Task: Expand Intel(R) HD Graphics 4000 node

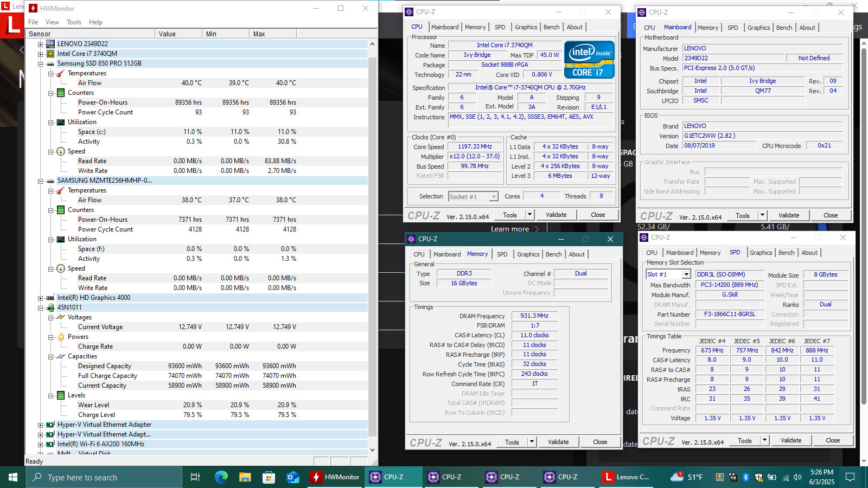Action: click(x=41, y=298)
